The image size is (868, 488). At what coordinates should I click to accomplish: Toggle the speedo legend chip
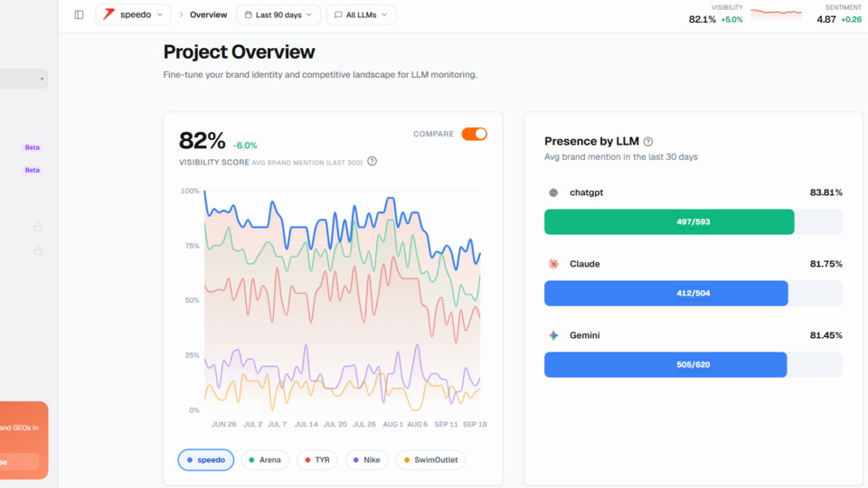[206, 460]
